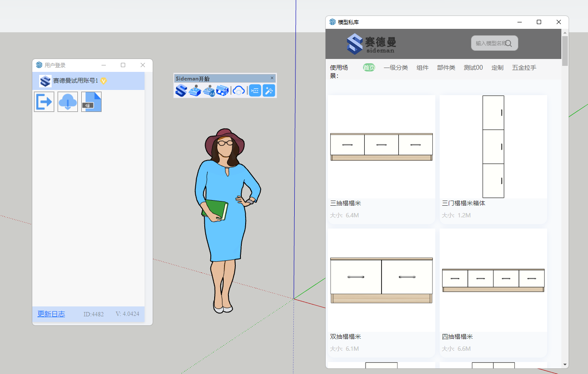This screenshot has height=374, width=588.
Task: Click the Sideman S logo toolbar icon
Action: click(181, 91)
